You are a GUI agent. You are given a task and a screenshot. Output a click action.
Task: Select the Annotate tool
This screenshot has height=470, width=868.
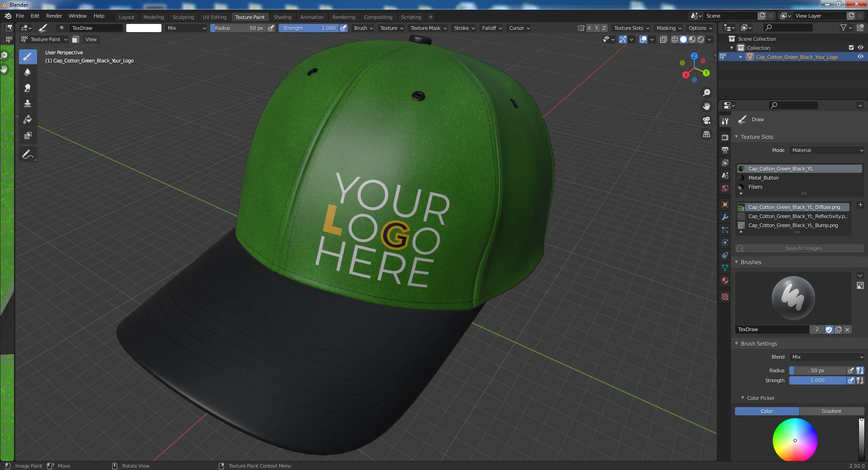pyautogui.click(x=28, y=154)
